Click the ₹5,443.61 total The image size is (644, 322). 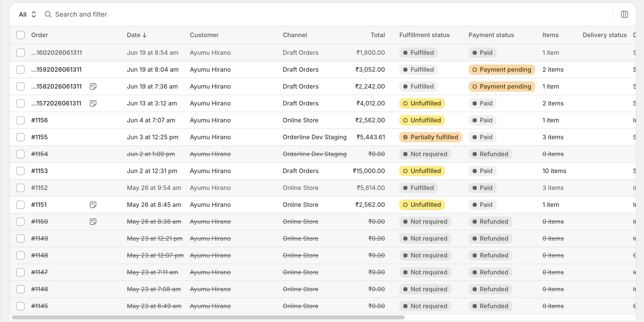371,137
